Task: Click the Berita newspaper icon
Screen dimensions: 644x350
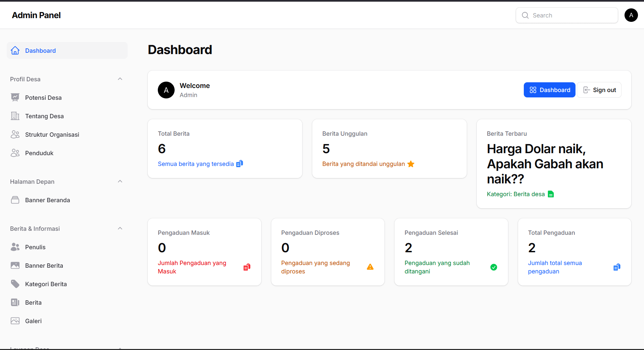Action: pos(15,302)
